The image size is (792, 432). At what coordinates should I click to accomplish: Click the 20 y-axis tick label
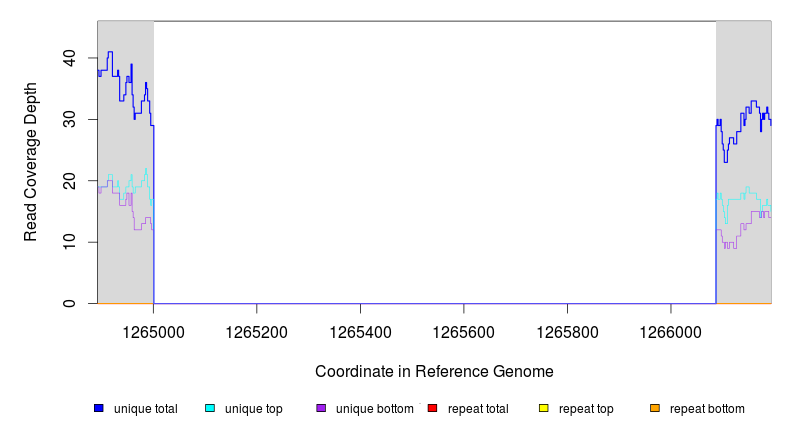70,181
